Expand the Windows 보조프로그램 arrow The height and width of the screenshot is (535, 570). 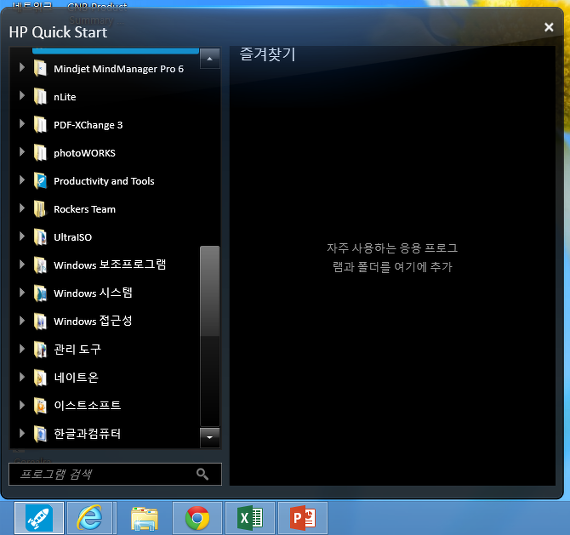click(x=22, y=264)
